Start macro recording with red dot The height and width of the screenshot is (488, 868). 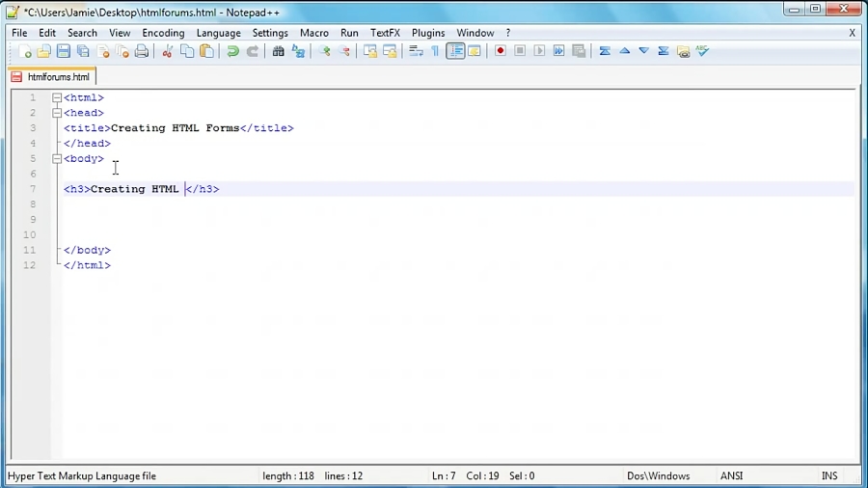pos(500,51)
